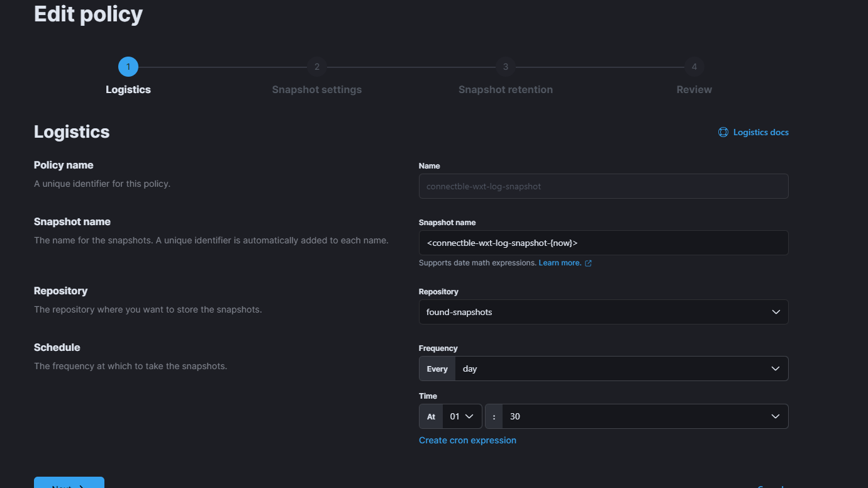Image resolution: width=868 pixels, height=488 pixels.
Task: Select the Logistics step label under step 1
Action: (x=128, y=89)
